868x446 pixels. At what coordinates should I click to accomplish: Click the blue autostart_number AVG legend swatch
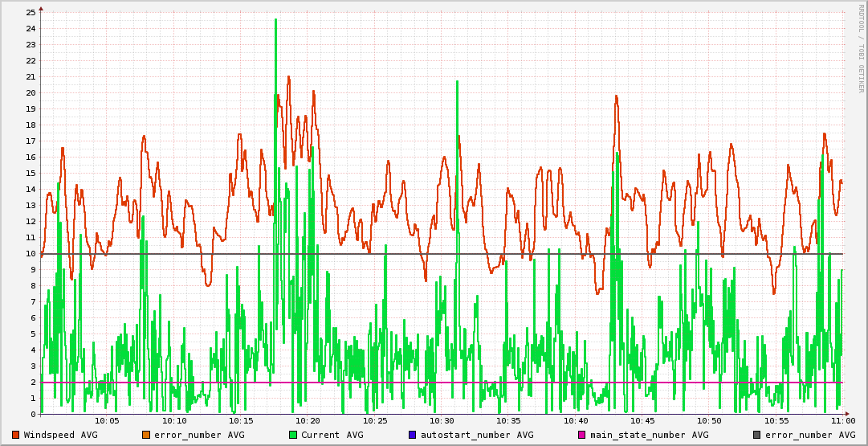click(413, 435)
